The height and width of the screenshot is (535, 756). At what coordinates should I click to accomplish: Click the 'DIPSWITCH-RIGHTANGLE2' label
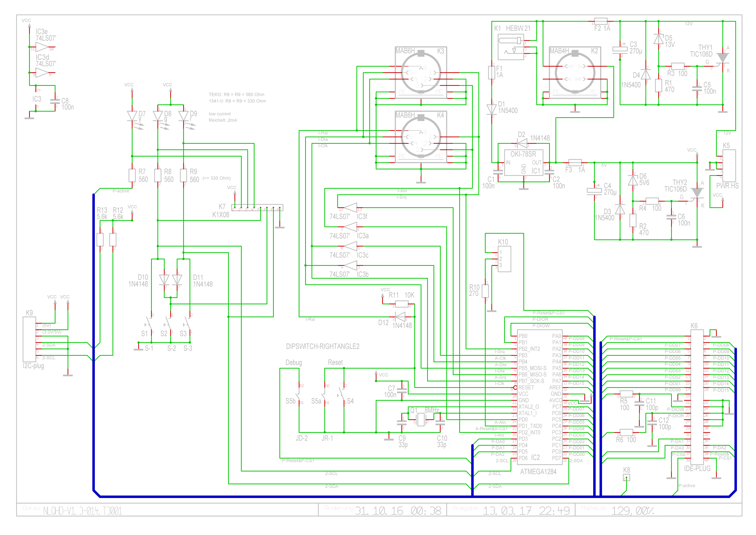pyautogui.click(x=323, y=346)
